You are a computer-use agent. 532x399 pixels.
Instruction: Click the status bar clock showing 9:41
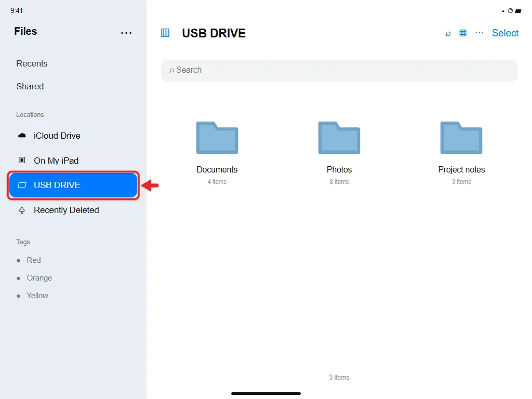17,10
